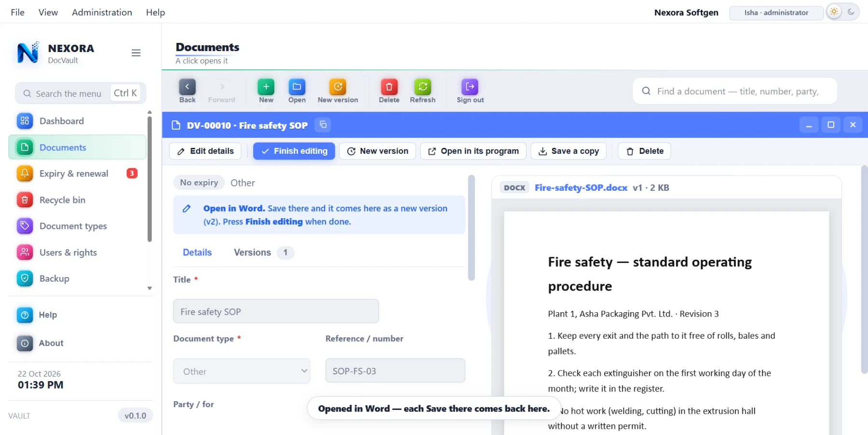Click the Reference / number field
This screenshot has width=868, height=435.
395,371
